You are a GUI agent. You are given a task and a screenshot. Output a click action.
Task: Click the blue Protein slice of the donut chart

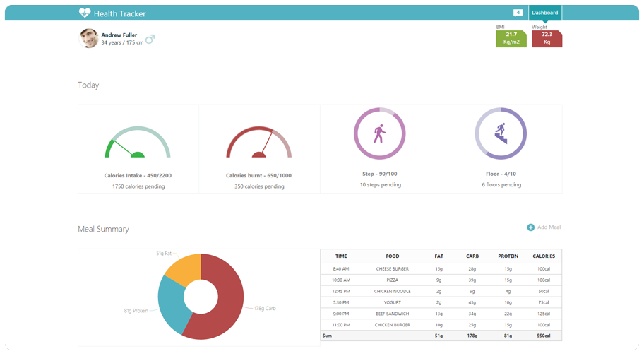[x=171, y=304]
